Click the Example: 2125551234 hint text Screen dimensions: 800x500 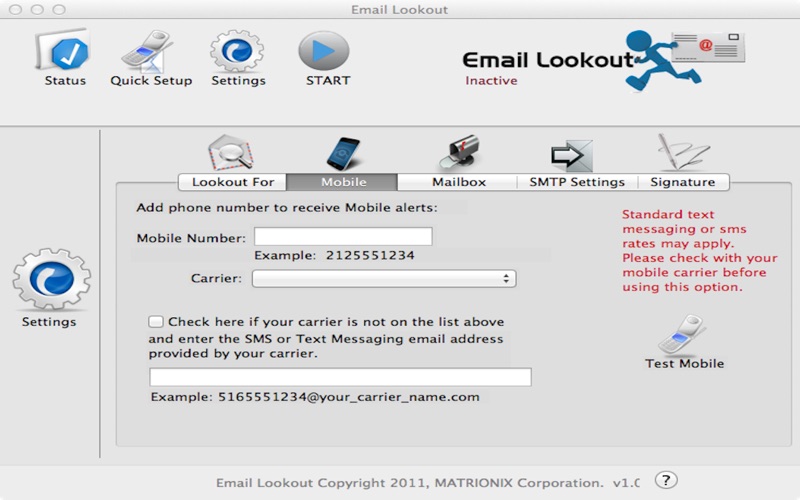coord(335,255)
